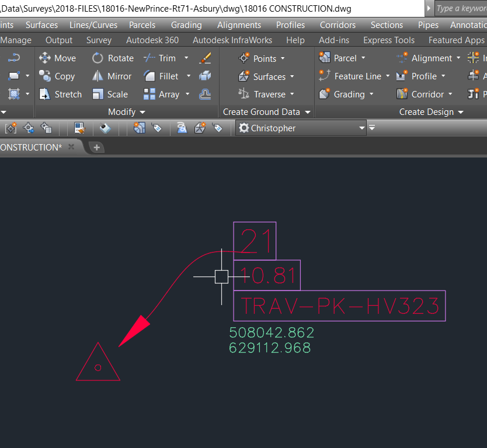Image resolution: width=487 pixels, height=448 pixels.
Task: Click the Intersection icon right of Alignment
Action: pos(474,58)
